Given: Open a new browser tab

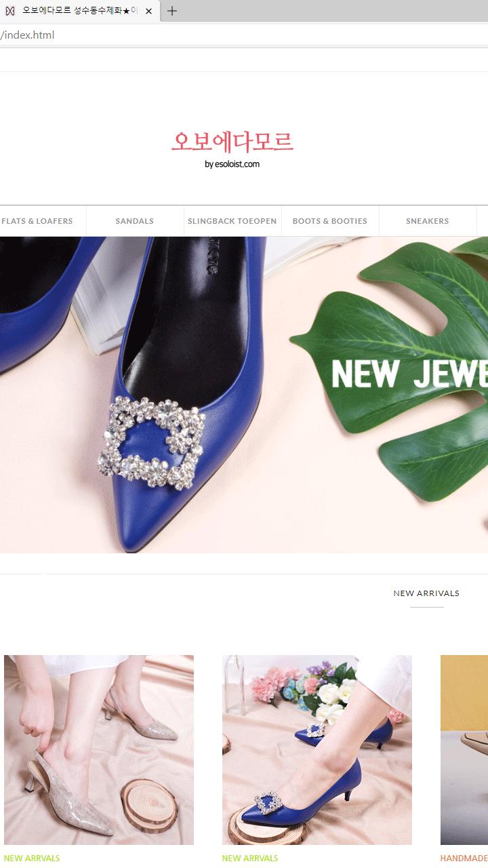Looking at the screenshot, I should tap(172, 11).
